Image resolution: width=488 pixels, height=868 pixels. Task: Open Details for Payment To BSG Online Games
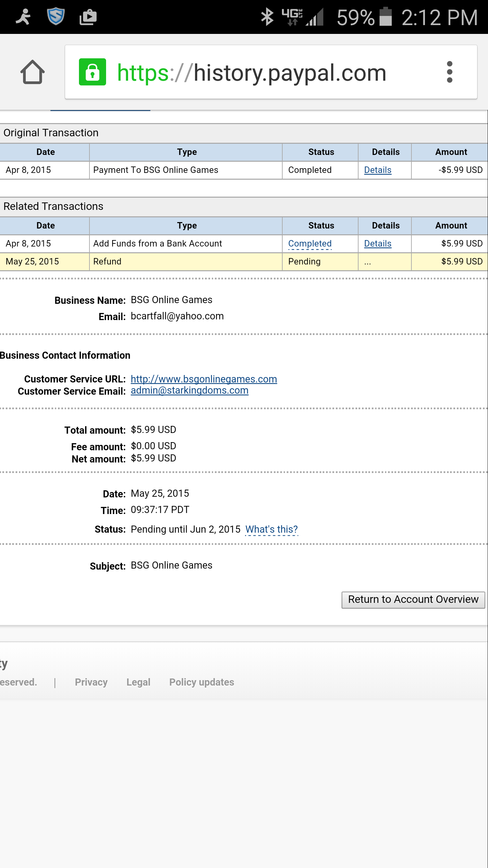pyautogui.click(x=378, y=170)
